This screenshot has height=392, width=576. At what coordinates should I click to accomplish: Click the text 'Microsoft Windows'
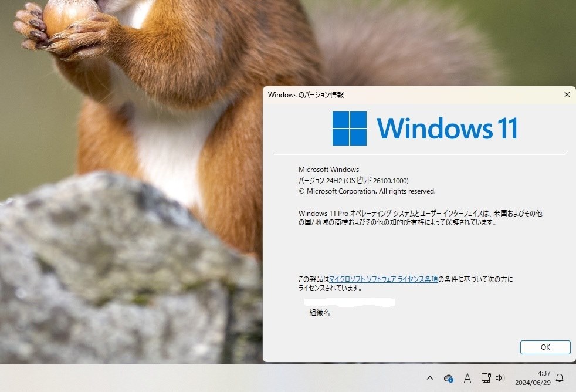pyautogui.click(x=329, y=170)
